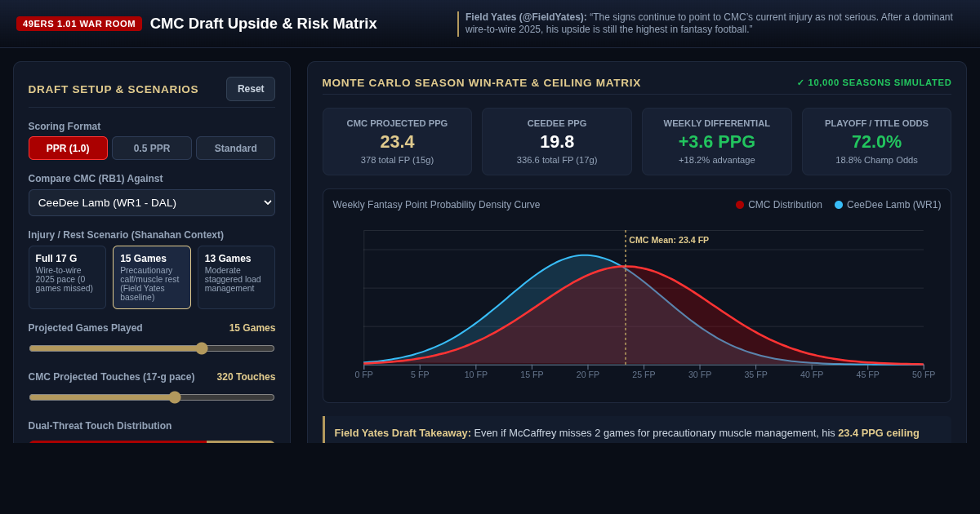Screen dimensions: 980x514
Task: Open the CMC Projected PPG card
Action: (397, 141)
